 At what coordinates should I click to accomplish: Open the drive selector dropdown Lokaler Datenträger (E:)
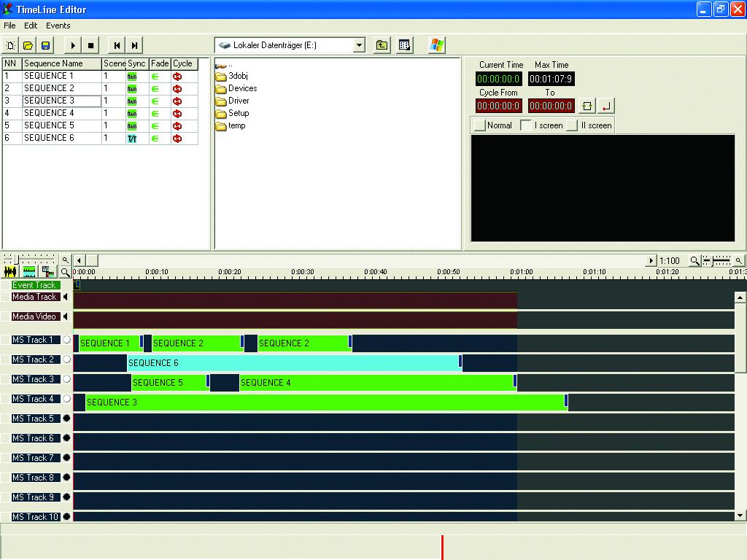pos(290,45)
